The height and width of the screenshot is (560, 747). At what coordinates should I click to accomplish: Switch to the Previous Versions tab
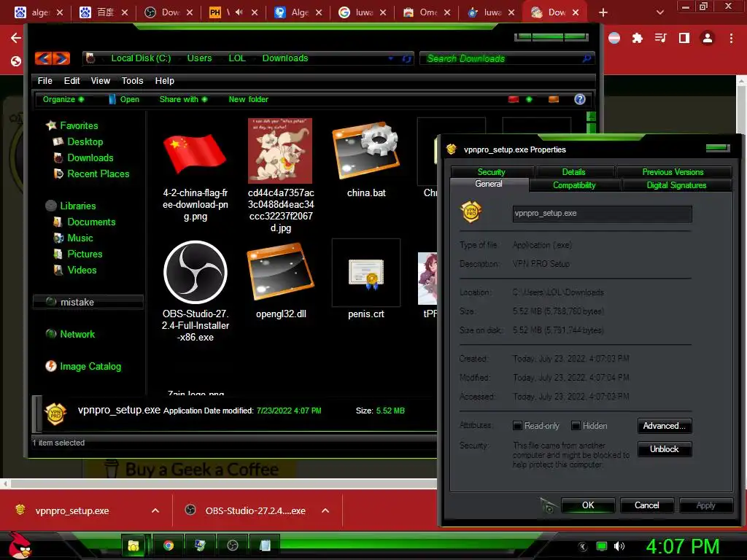click(x=673, y=171)
